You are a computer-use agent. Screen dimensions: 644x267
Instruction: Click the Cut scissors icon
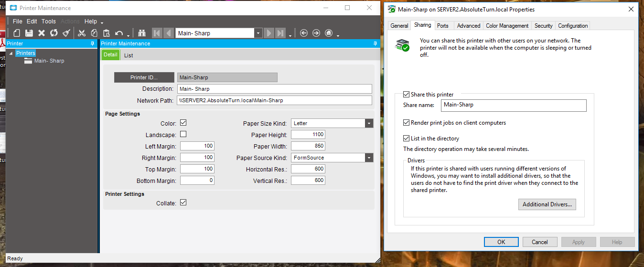tap(82, 33)
